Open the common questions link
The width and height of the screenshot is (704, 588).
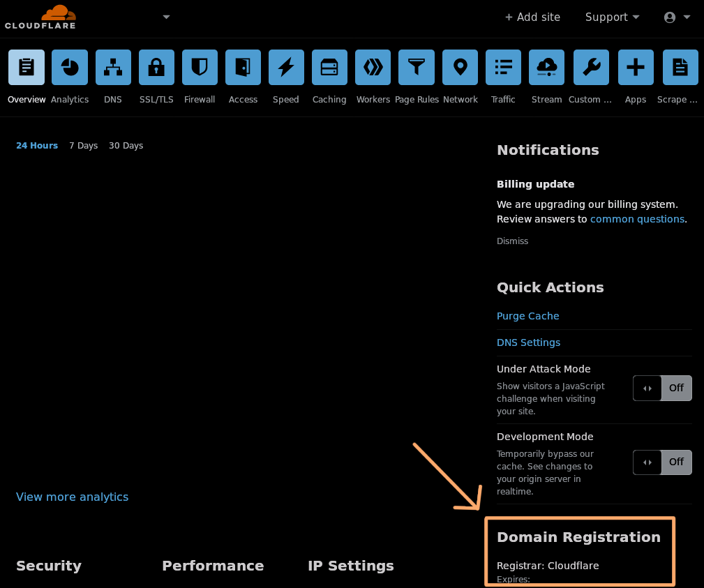[x=637, y=219]
